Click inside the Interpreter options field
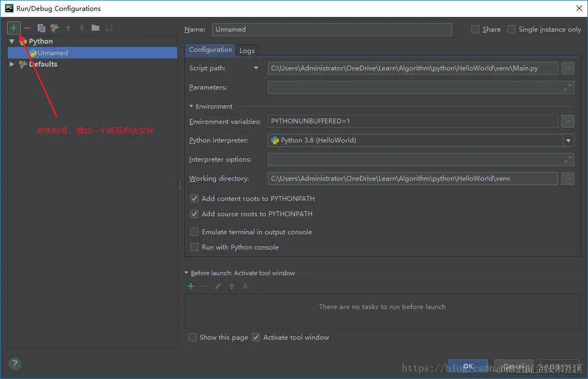The image size is (588, 379). point(421,159)
